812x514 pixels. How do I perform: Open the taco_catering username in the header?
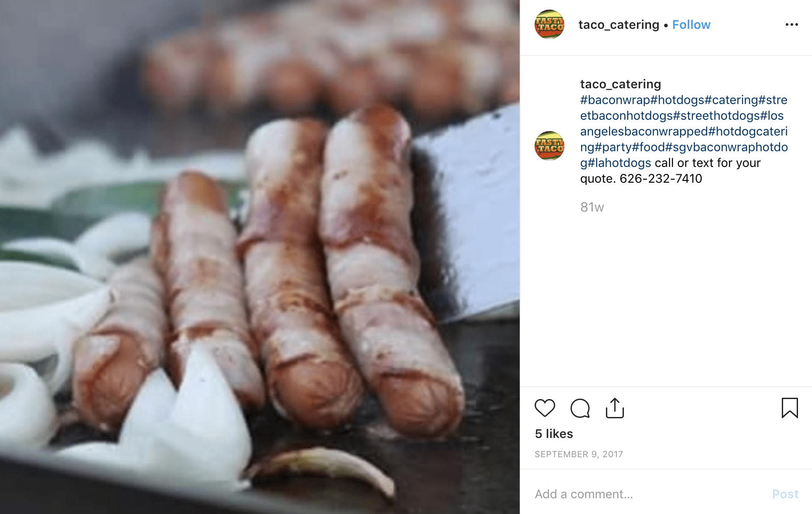(619, 24)
